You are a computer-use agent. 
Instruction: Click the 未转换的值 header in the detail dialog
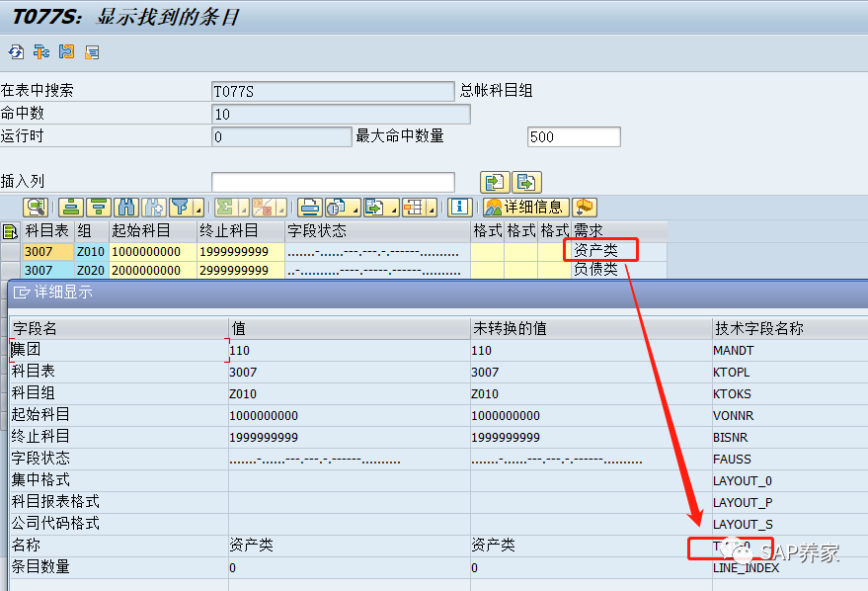point(591,328)
